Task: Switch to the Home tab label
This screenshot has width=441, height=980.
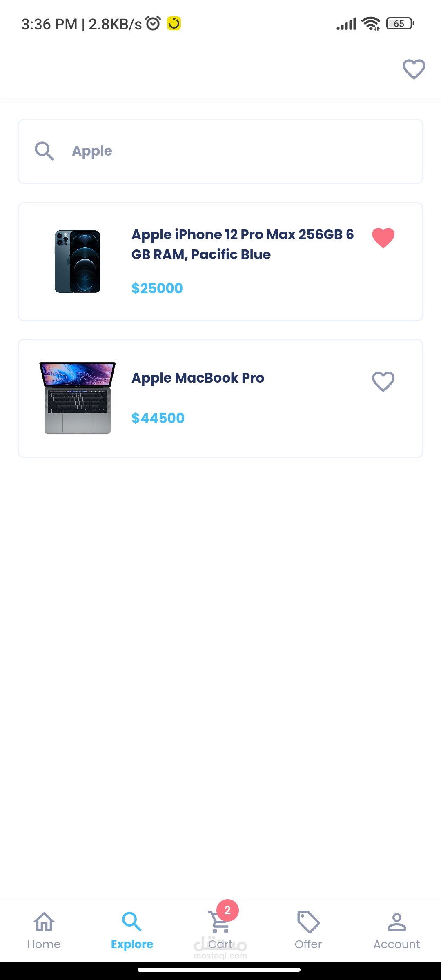Action: click(x=44, y=944)
